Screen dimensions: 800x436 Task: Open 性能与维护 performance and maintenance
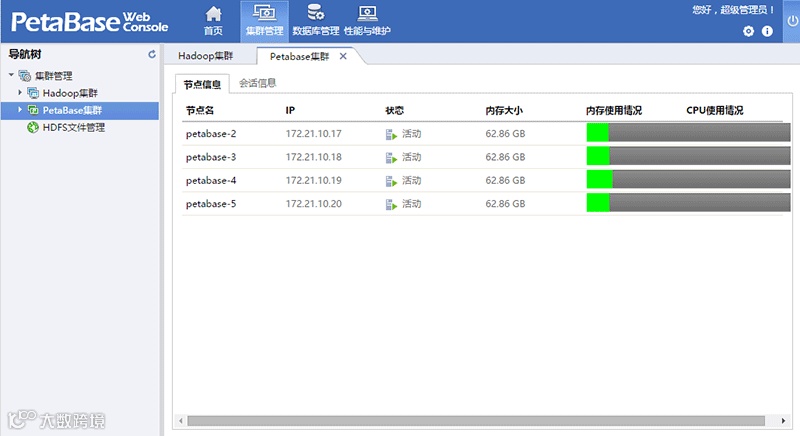tap(367, 21)
